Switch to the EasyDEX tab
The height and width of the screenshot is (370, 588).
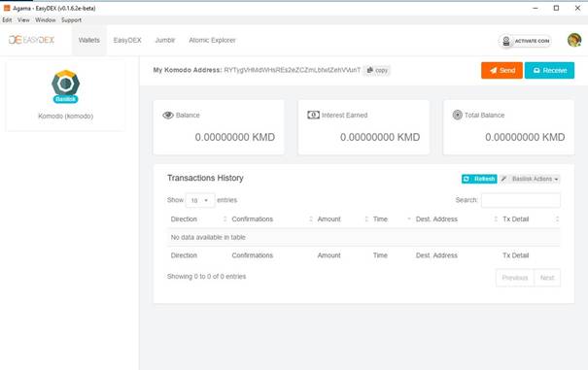(x=127, y=40)
